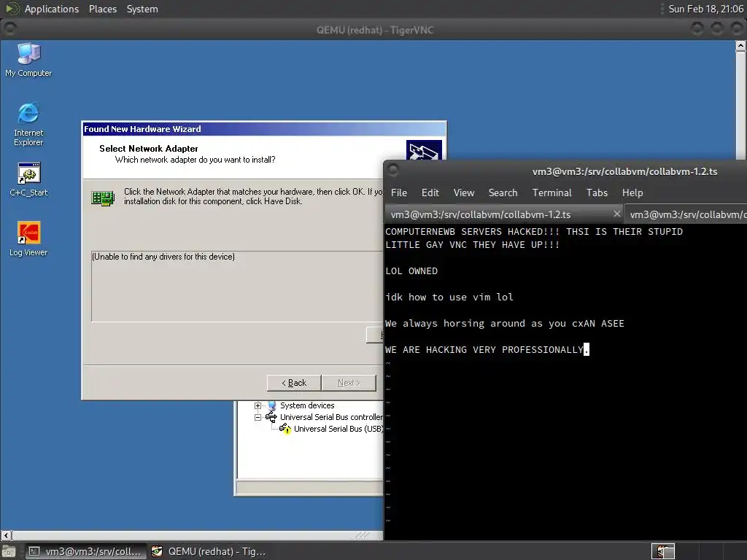Screen dimensions: 747x560
Task: Open the terminal View menu
Action: [x=463, y=192]
